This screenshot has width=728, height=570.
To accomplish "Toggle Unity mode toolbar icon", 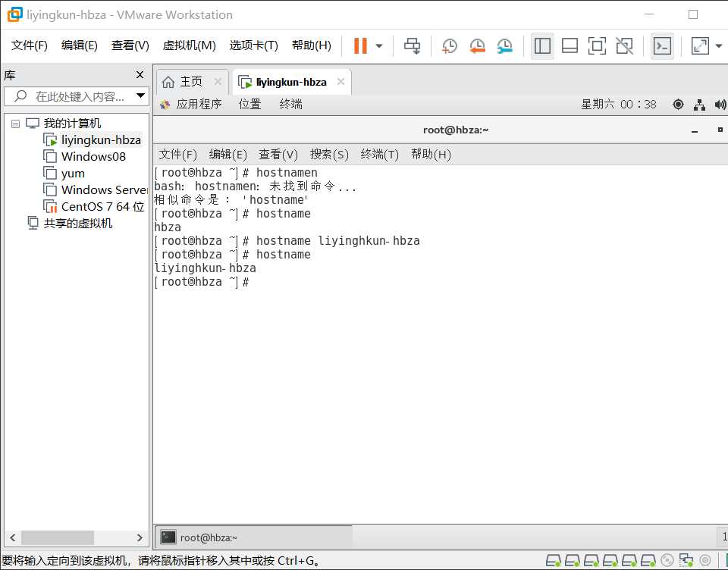I will [x=624, y=45].
